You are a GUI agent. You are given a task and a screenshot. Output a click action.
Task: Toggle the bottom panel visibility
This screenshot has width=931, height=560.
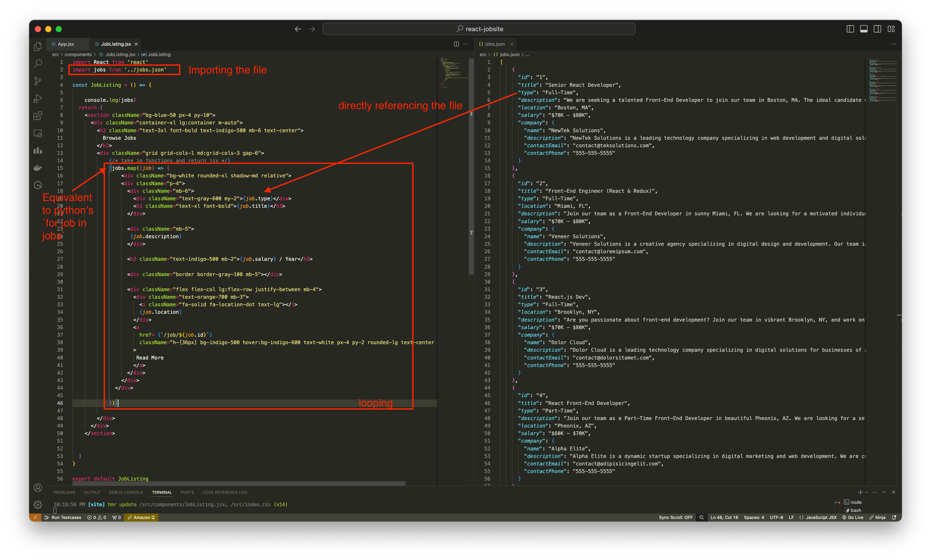click(864, 29)
